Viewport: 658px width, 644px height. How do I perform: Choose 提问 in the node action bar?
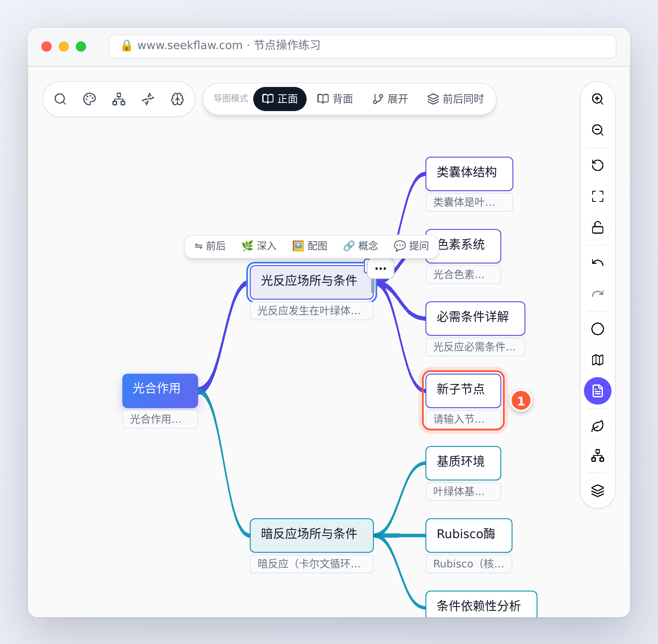412,246
